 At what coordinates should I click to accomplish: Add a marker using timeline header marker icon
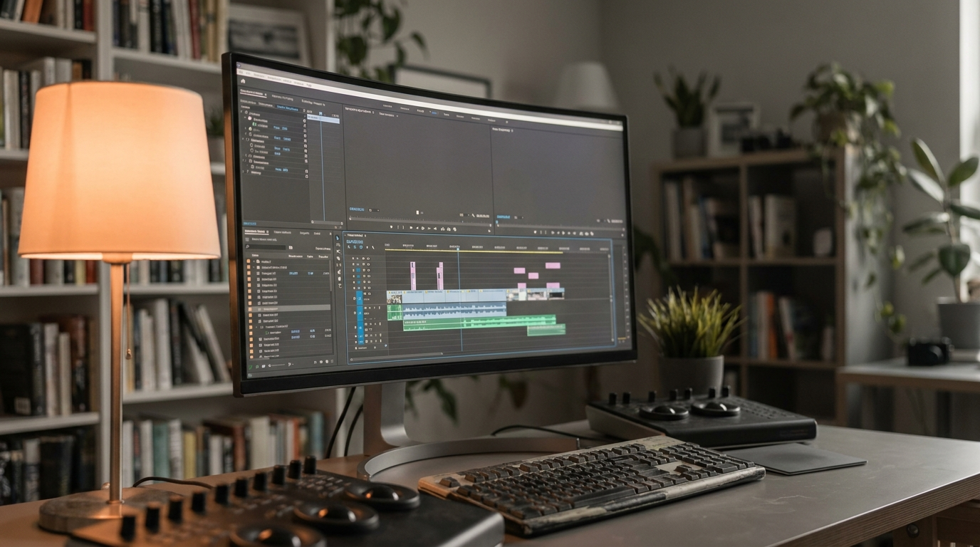coord(367,247)
